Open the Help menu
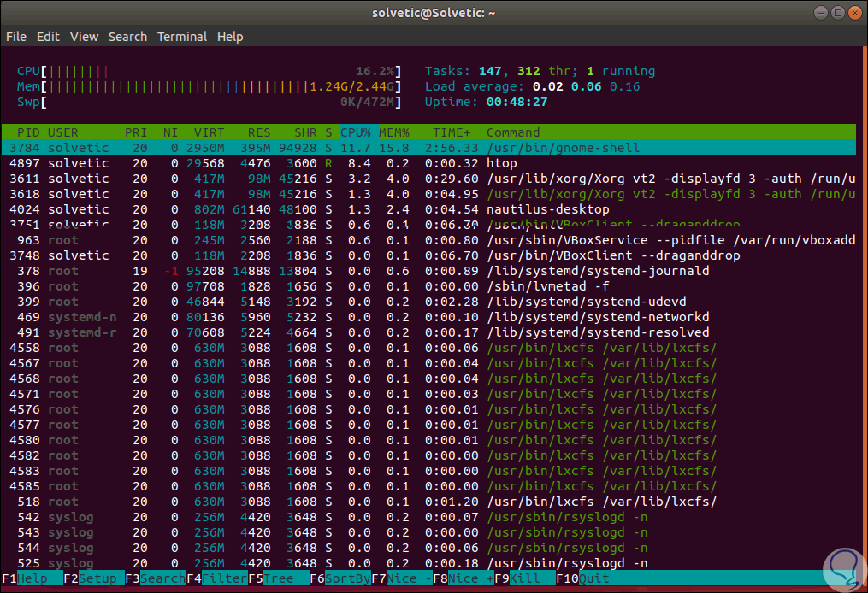868x593 pixels. pos(230,37)
